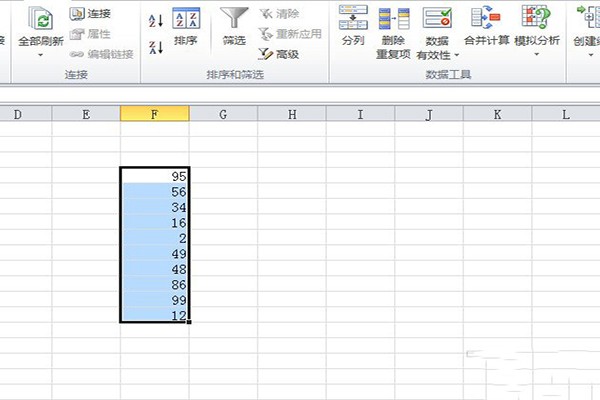The height and width of the screenshot is (400, 600).
Task: Expand the Refresh All dropdown arrow
Action: pyautogui.click(x=41, y=55)
